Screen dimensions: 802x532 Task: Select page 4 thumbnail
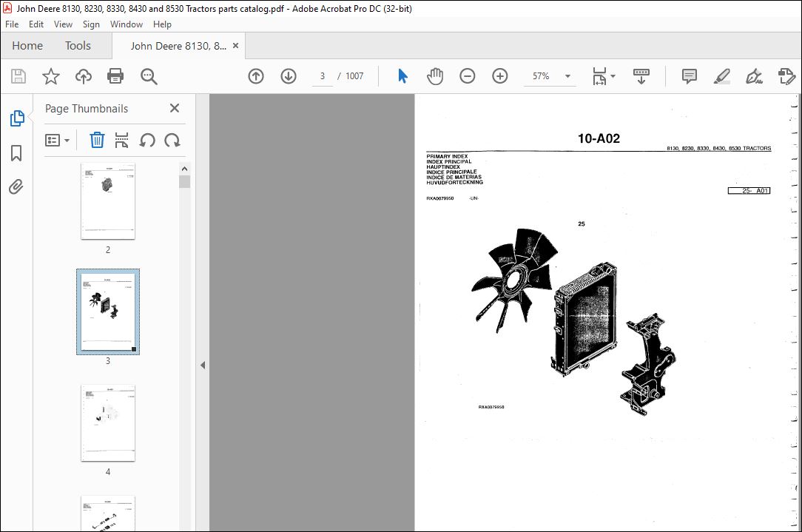click(x=108, y=423)
